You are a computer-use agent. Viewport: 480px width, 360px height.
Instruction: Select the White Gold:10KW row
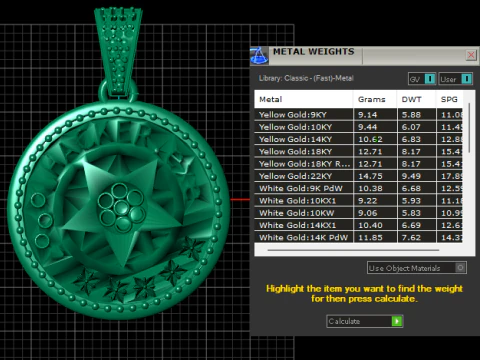358,213
